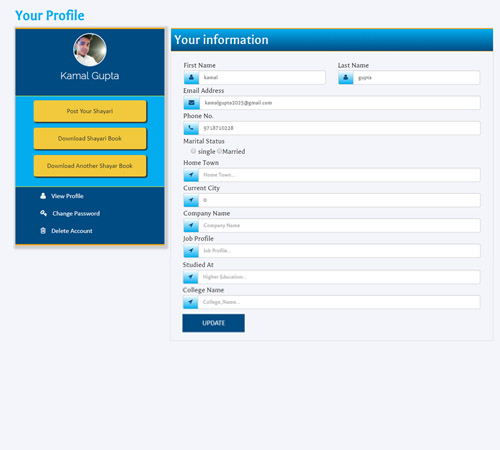Select the Married radio button

point(219,151)
